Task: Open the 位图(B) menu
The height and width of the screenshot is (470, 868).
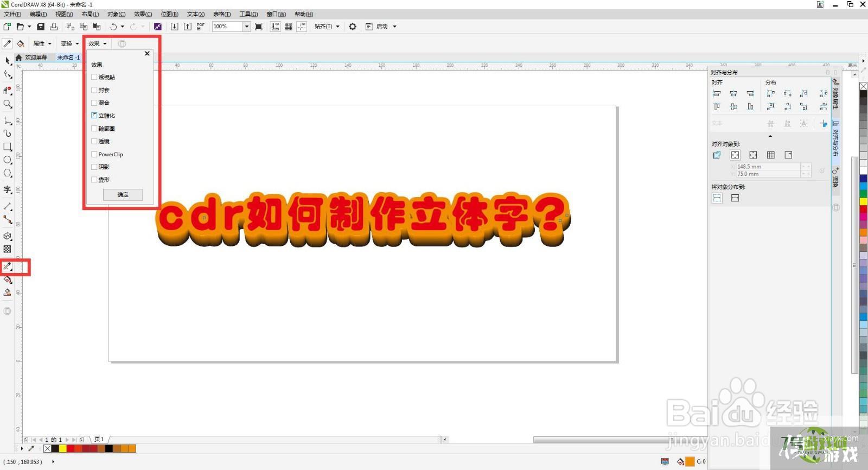Action: pos(170,14)
